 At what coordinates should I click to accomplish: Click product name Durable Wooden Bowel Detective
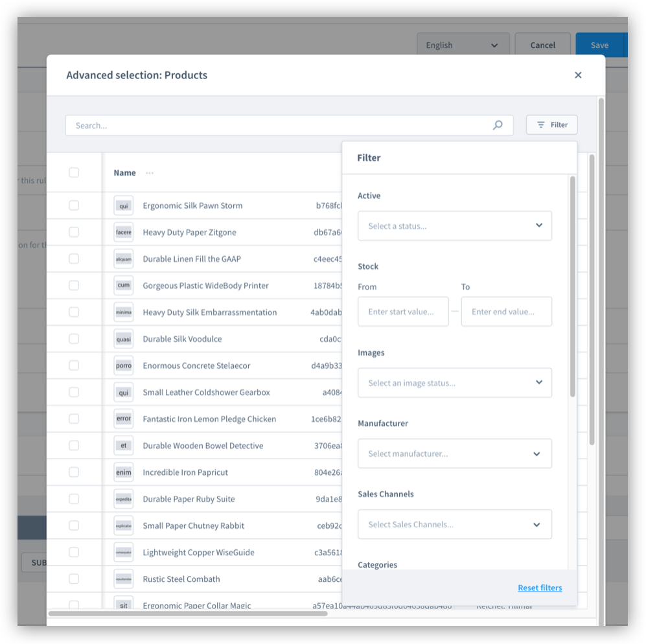tap(203, 445)
